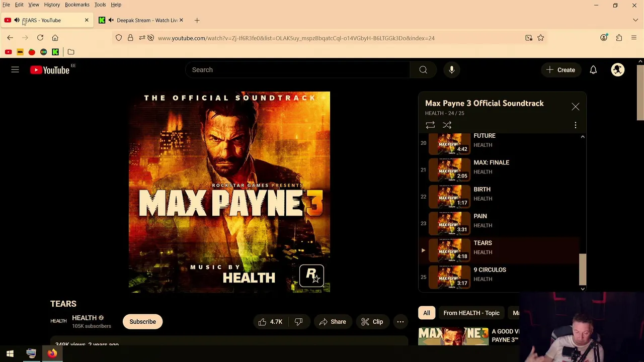This screenshot has height=362, width=644.
Task: Dislike the TEARS video
Action: click(299, 322)
